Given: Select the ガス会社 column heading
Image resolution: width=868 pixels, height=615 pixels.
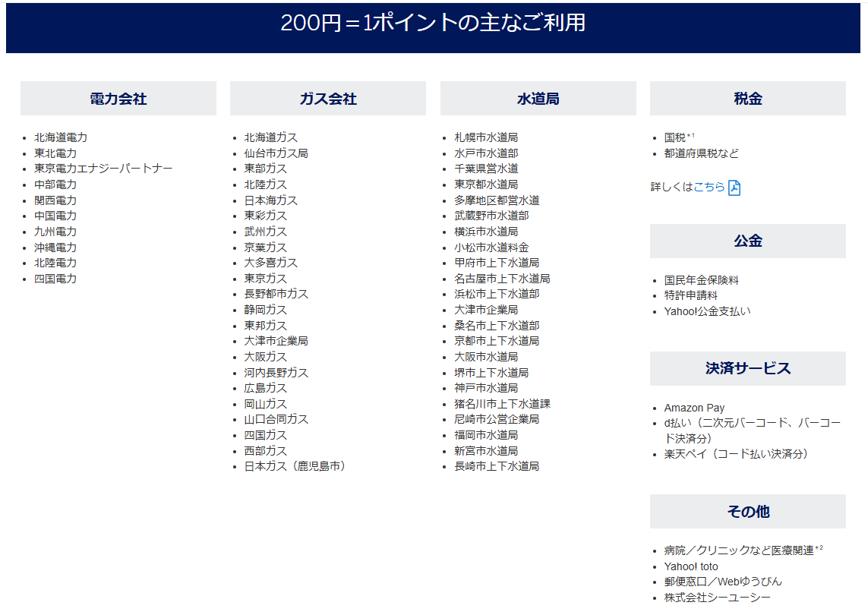Looking at the screenshot, I should (328, 99).
